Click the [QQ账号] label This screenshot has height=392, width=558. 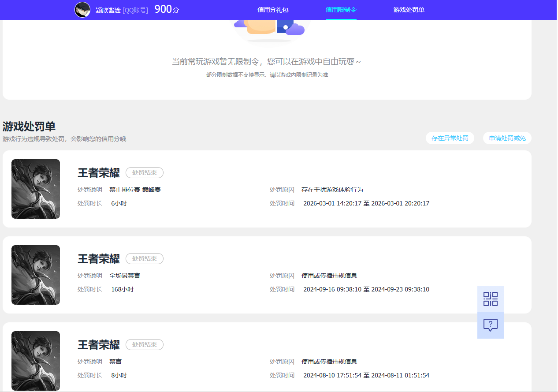point(135,10)
